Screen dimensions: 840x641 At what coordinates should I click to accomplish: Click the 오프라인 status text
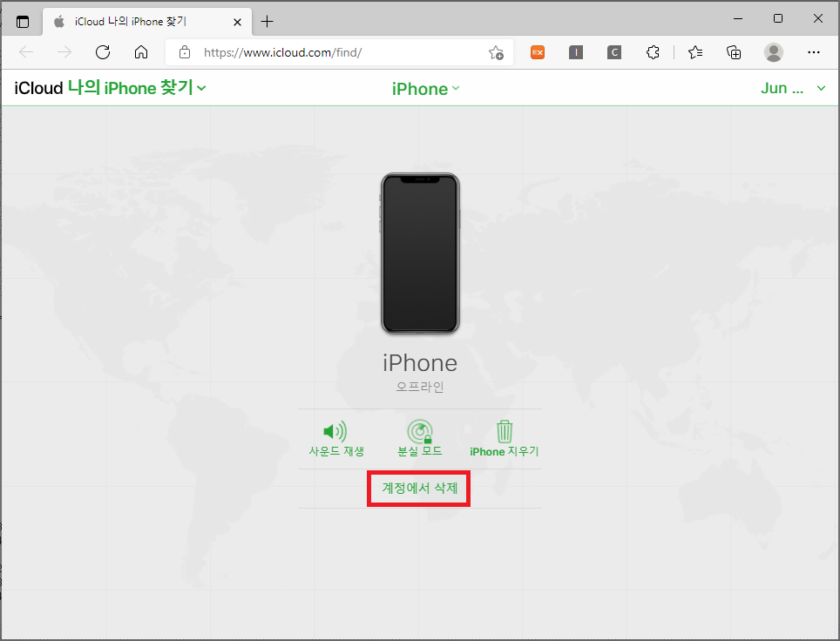click(x=420, y=387)
